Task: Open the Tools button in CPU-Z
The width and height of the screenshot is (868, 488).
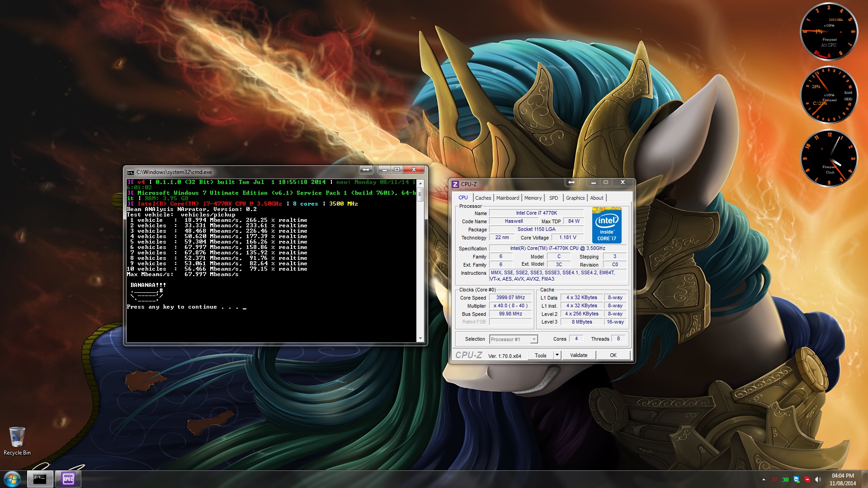Action: click(x=541, y=355)
